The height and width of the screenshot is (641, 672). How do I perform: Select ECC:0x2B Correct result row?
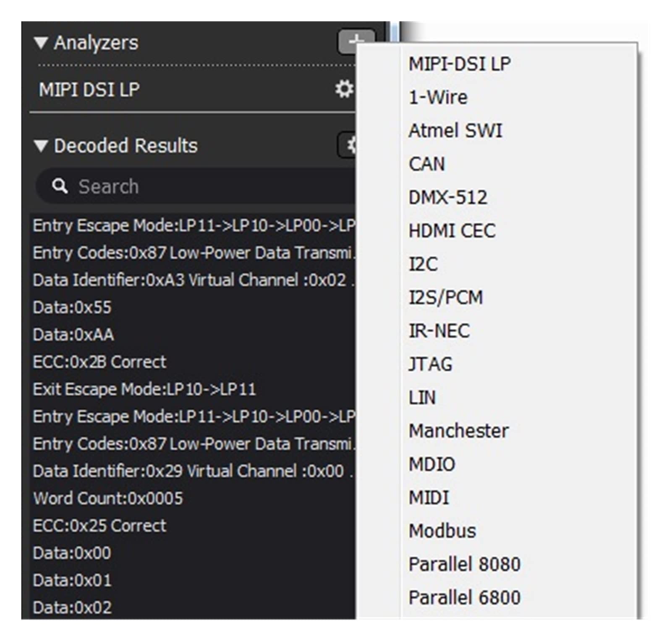[193, 362]
